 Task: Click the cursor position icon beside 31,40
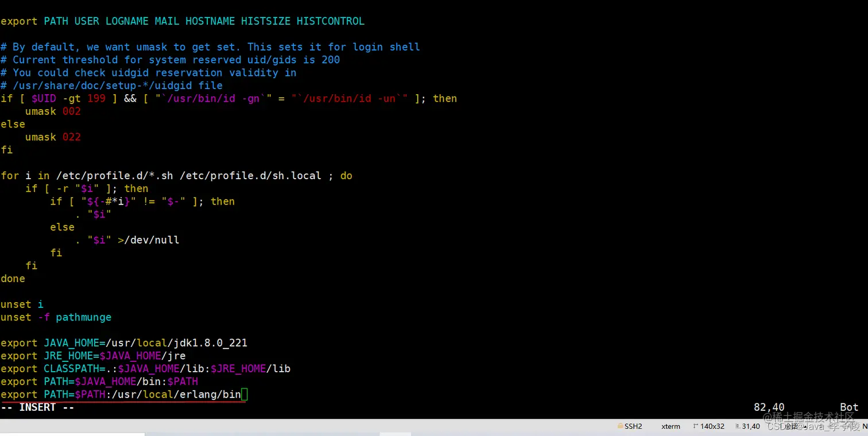click(x=737, y=426)
